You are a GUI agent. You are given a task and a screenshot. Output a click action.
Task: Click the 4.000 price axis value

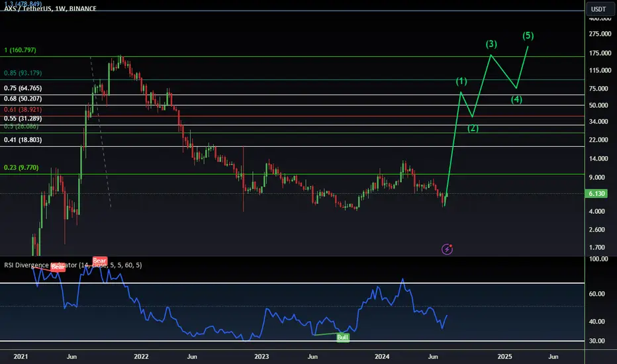(596, 211)
